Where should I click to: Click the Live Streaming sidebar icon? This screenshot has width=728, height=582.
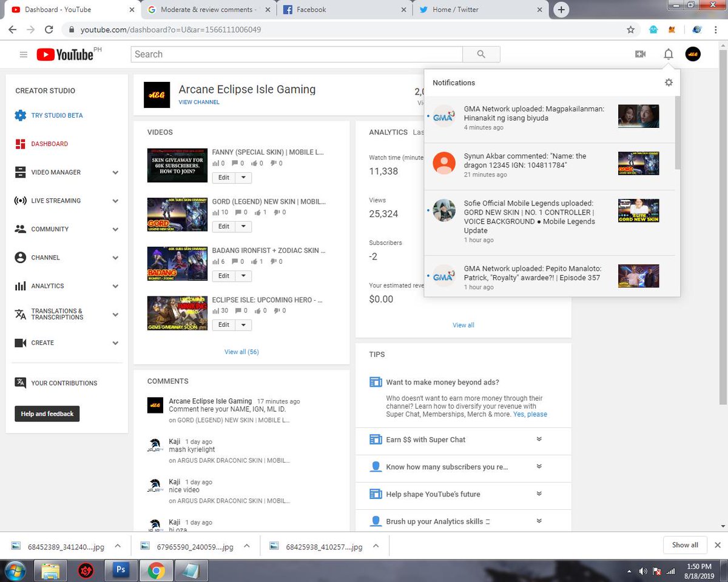click(21, 201)
